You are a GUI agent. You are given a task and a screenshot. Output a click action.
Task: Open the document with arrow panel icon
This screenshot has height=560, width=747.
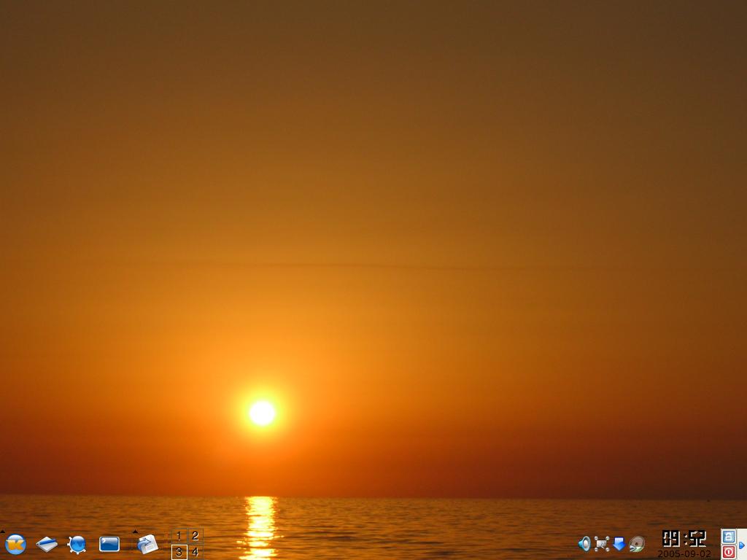tap(147, 544)
